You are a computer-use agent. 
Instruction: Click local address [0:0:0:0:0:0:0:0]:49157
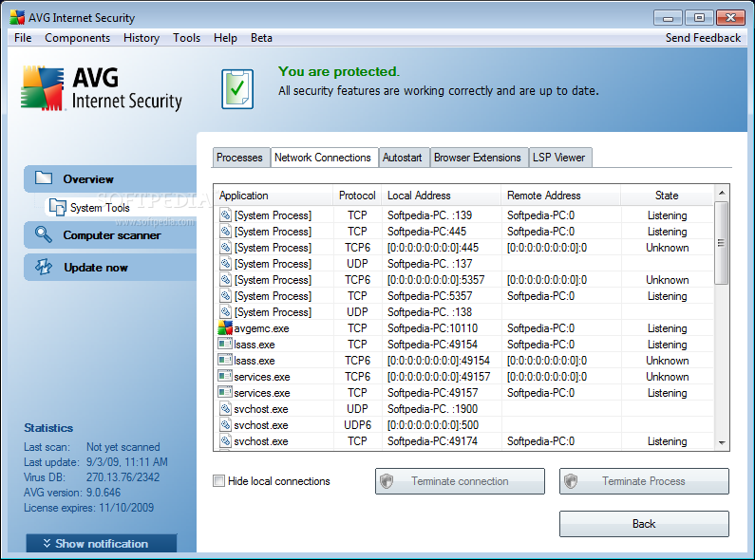coord(439,376)
